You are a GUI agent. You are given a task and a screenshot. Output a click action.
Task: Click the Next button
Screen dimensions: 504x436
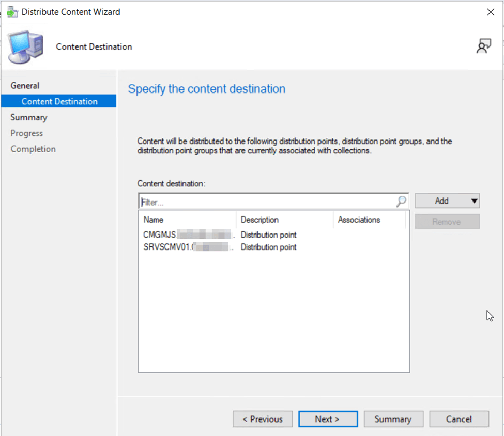(x=328, y=419)
